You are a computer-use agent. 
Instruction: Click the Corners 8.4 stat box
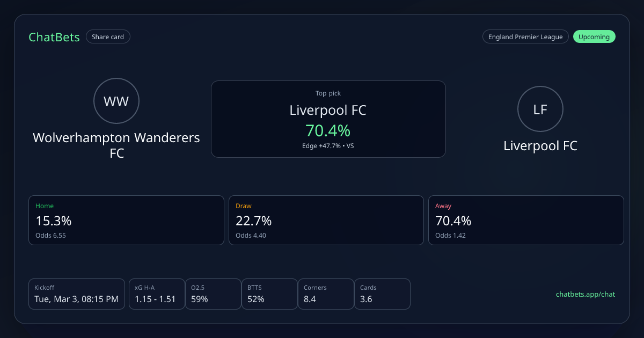pyautogui.click(x=326, y=294)
